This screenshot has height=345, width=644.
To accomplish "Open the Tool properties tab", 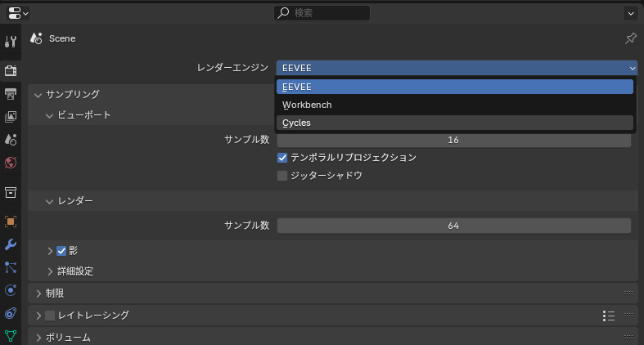I will point(11,42).
